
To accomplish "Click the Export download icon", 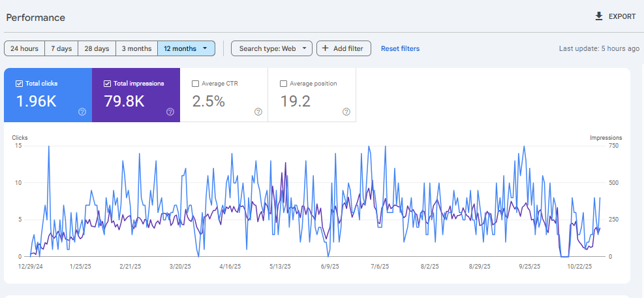I will coord(599,16).
